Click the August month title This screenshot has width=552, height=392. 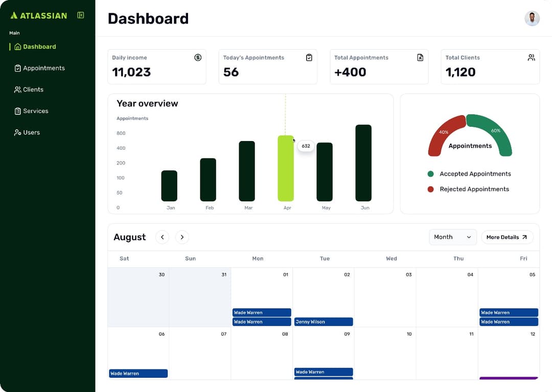coord(129,237)
